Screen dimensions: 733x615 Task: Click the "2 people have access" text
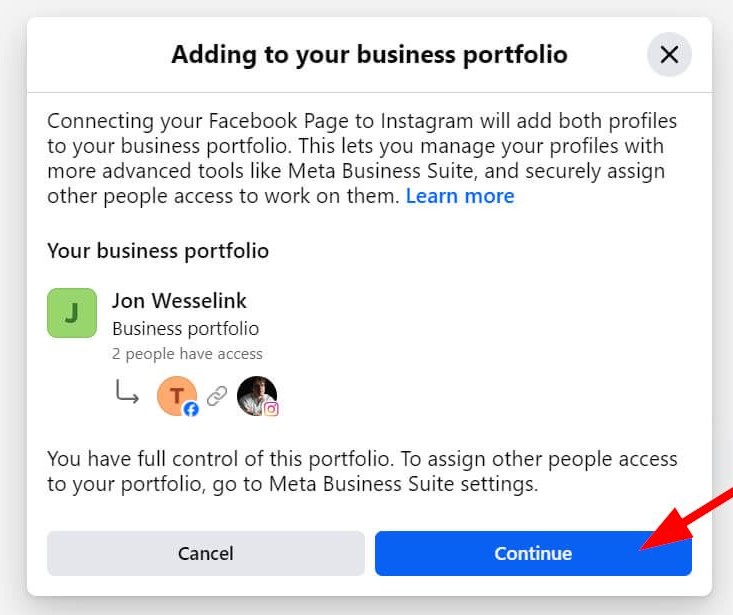(187, 353)
